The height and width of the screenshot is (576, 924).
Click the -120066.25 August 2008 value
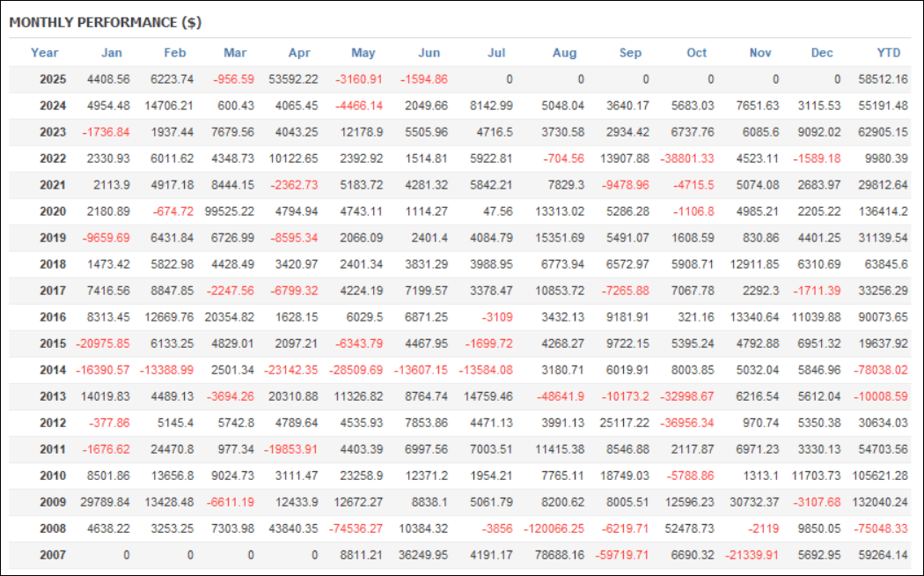[554, 528]
